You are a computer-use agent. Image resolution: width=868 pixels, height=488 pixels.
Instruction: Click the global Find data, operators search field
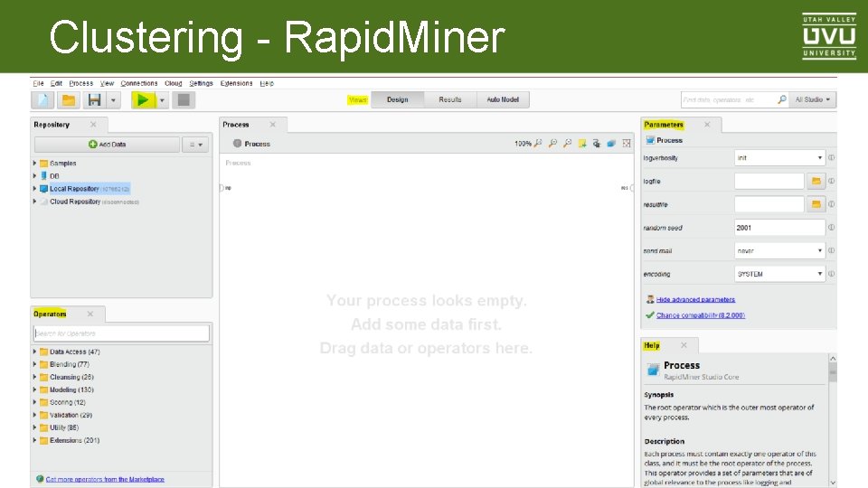(728, 99)
